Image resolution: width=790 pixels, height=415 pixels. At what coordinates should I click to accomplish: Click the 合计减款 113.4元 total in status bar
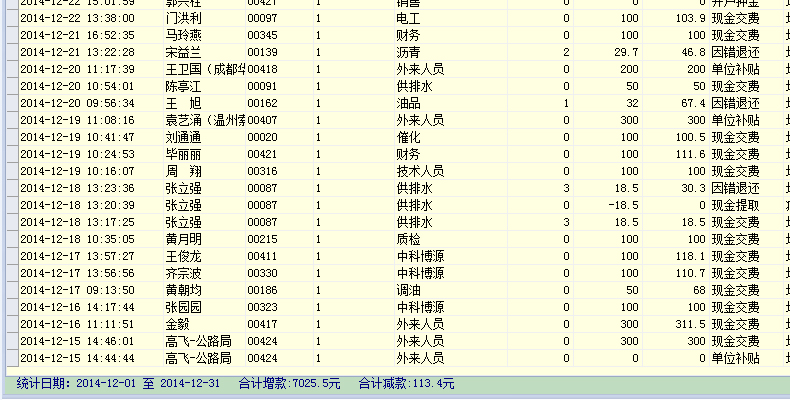click(x=406, y=383)
